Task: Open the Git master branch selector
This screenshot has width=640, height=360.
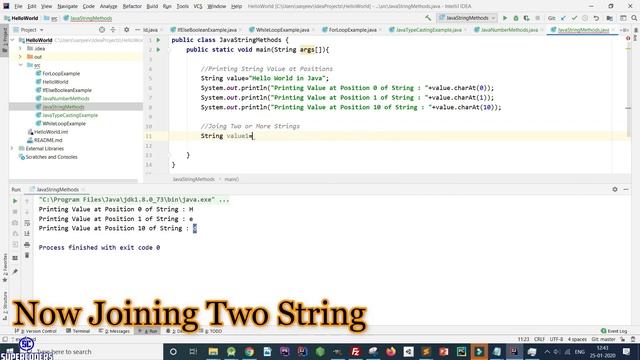Action: tap(604, 339)
